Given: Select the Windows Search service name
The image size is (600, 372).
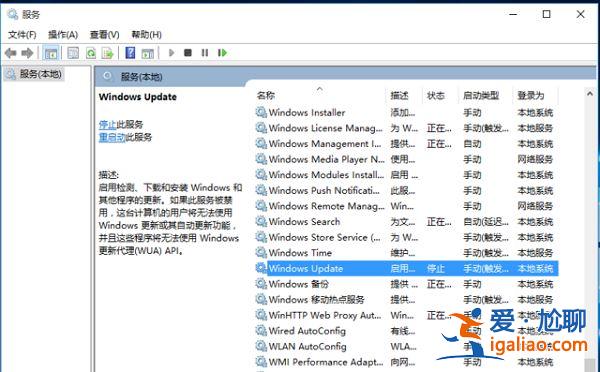Looking at the screenshot, I should point(304,222).
